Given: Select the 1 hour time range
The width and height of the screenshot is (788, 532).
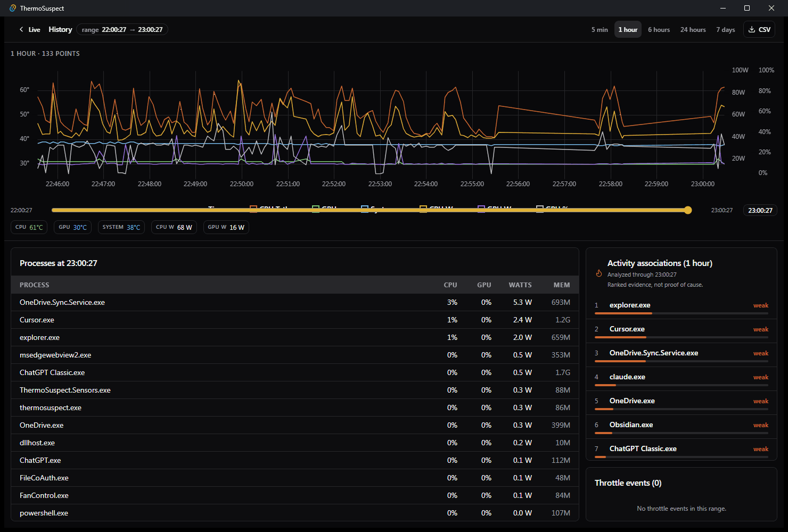Looking at the screenshot, I should (x=628, y=30).
